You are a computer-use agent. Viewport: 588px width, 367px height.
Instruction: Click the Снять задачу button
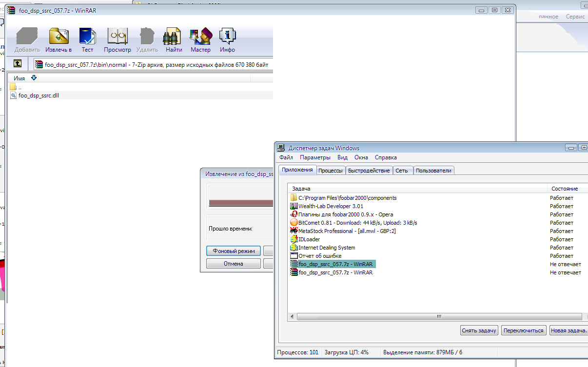479,330
